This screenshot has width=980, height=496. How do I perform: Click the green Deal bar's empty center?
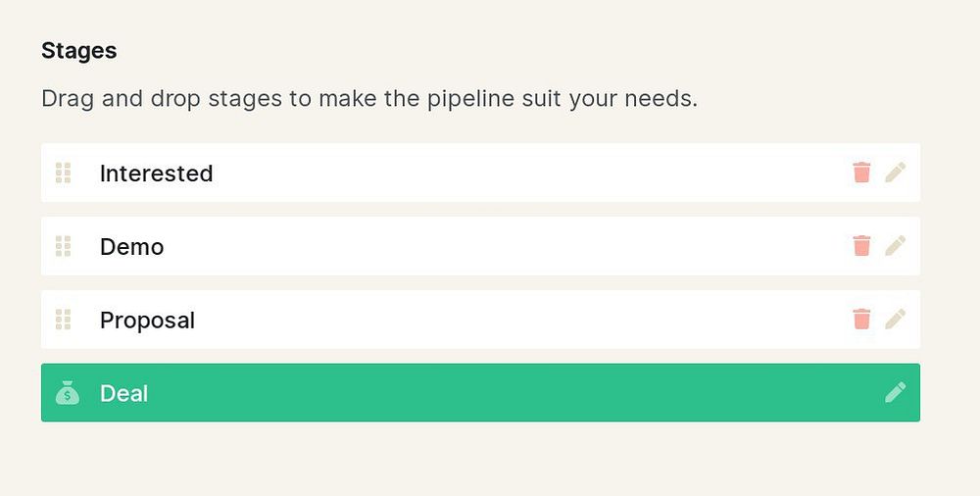(x=490, y=393)
